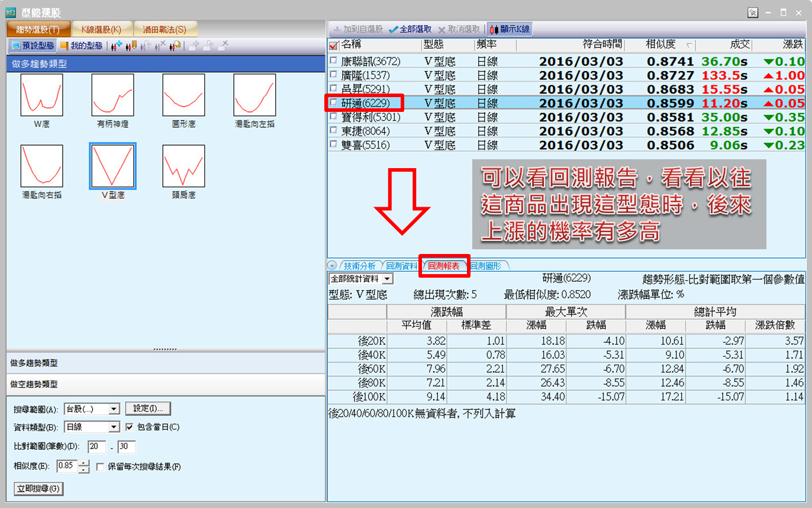Screen dimensions: 812x508
Task: Open the 資料類型 日線 dropdown
Action: point(114,427)
